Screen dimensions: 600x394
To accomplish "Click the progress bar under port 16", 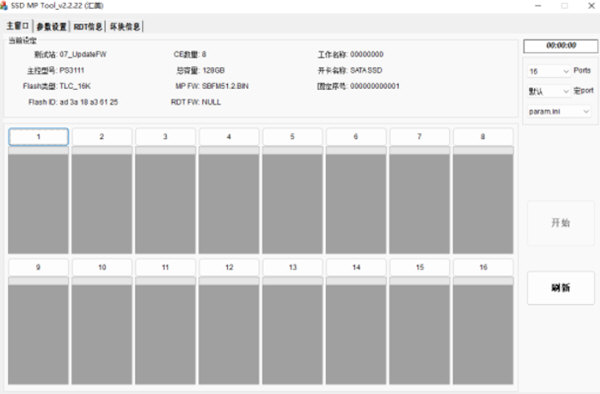I will click(483, 281).
